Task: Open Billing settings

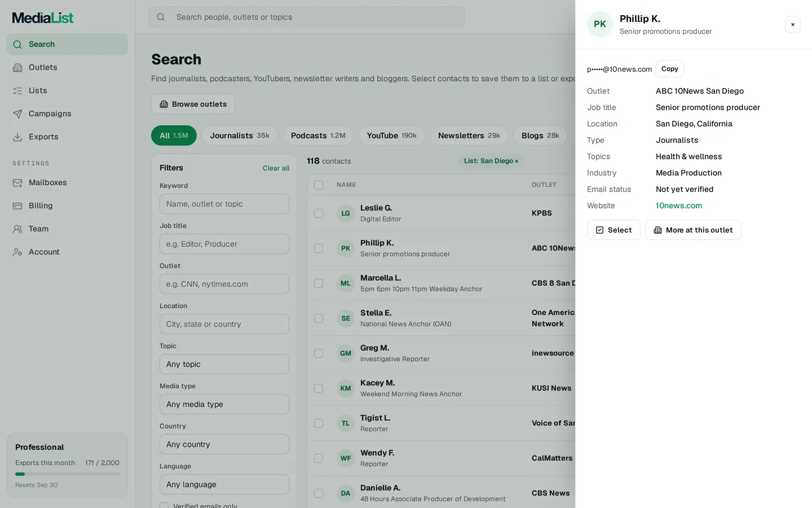Action: tap(67, 205)
